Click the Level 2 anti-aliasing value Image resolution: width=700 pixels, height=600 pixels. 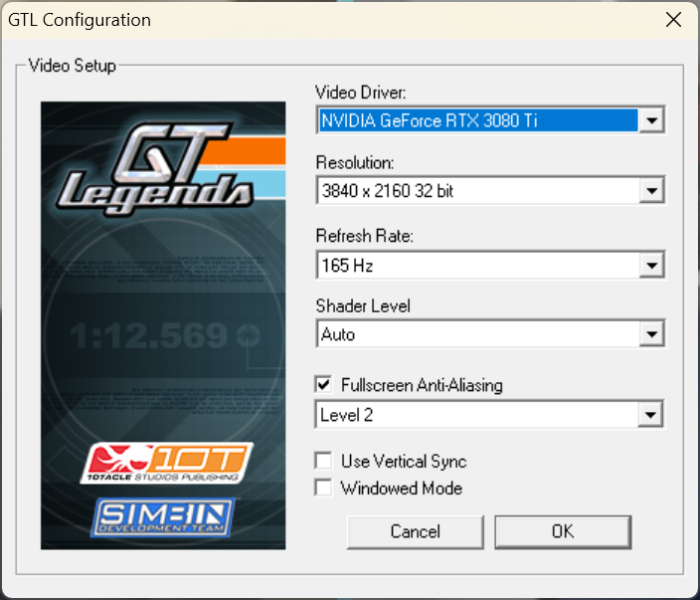[x=346, y=415]
